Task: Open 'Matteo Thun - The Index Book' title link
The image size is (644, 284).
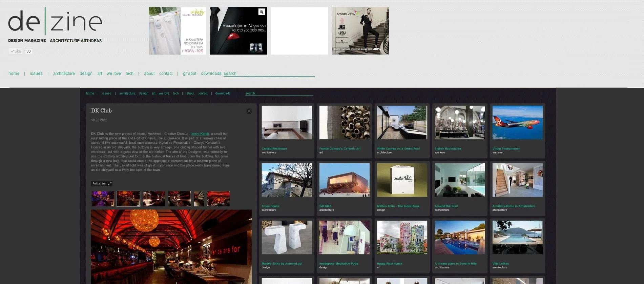Action: [x=398, y=206]
